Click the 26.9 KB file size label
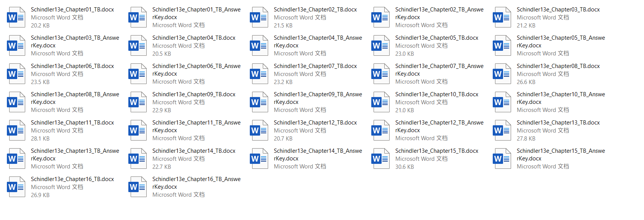Image resolution: width=644 pixels, height=220 pixels. [x=40, y=195]
